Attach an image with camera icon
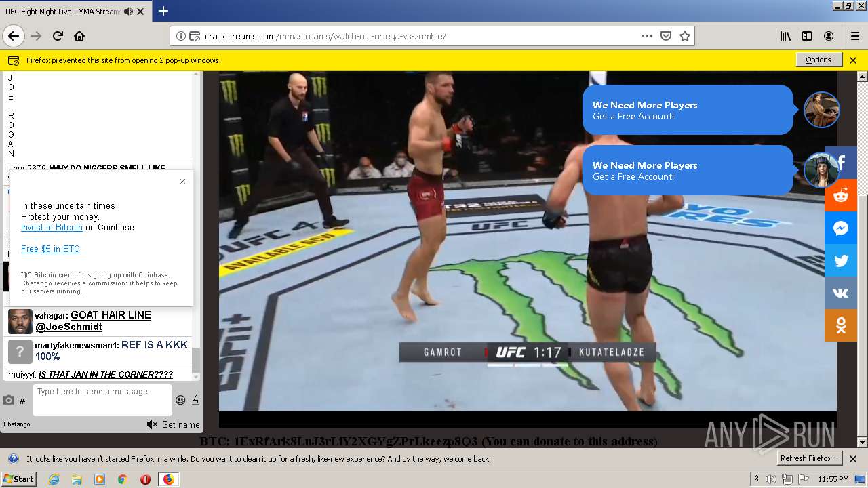 tap(8, 401)
